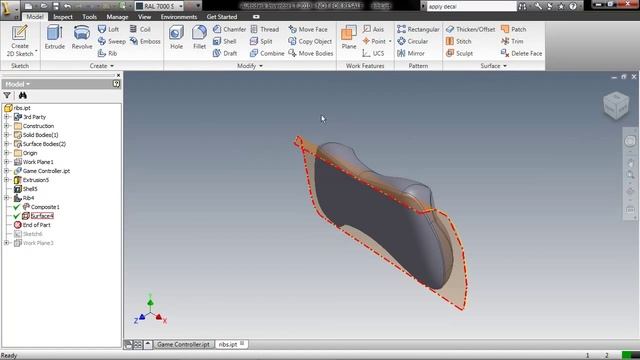Expand the Rib4 feature node

tap(7, 198)
